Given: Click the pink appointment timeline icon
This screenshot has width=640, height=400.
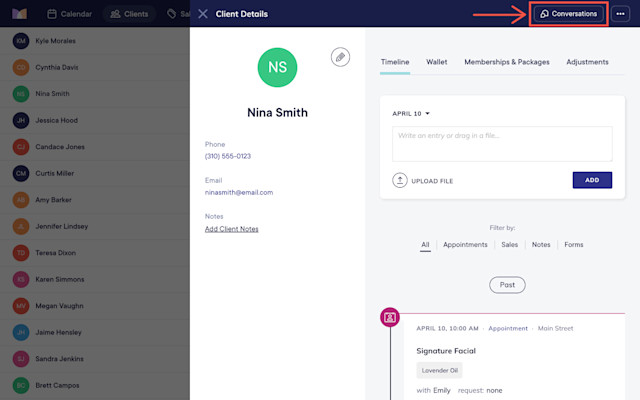Looking at the screenshot, I should click(x=390, y=317).
